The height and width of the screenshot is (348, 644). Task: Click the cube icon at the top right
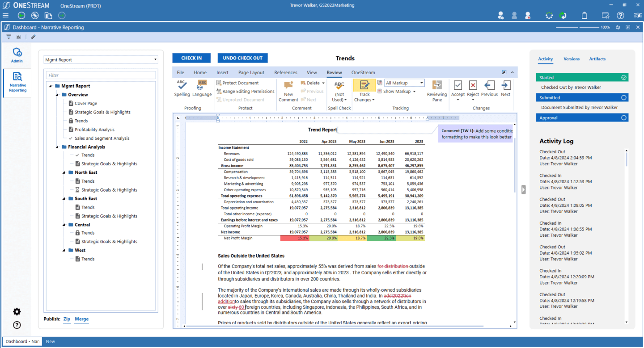tap(638, 16)
